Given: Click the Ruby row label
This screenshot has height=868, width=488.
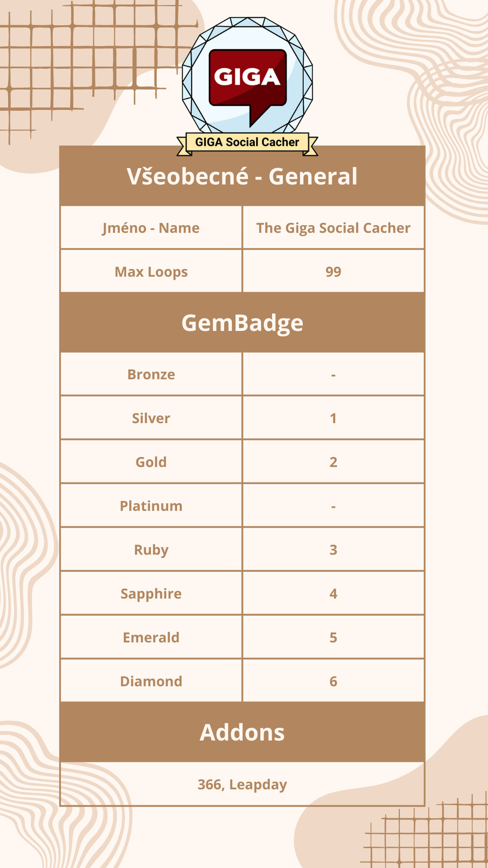Looking at the screenshot, I should 151,550.
